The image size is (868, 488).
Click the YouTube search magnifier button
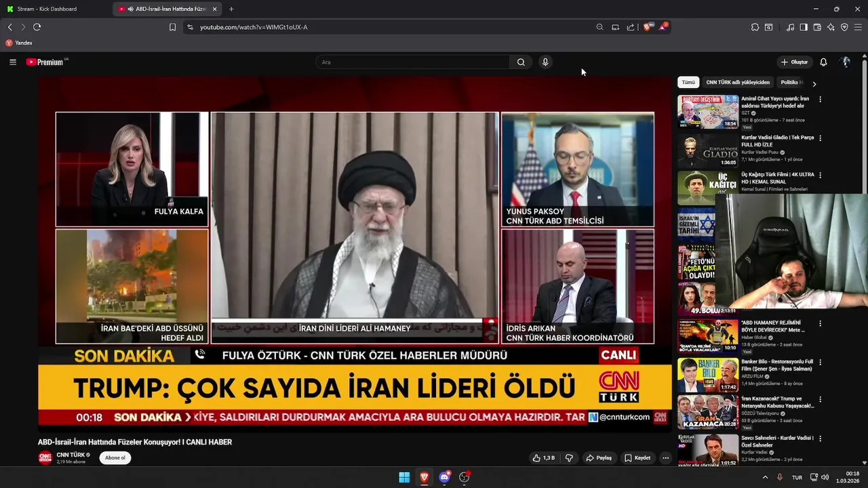point(521,62)
